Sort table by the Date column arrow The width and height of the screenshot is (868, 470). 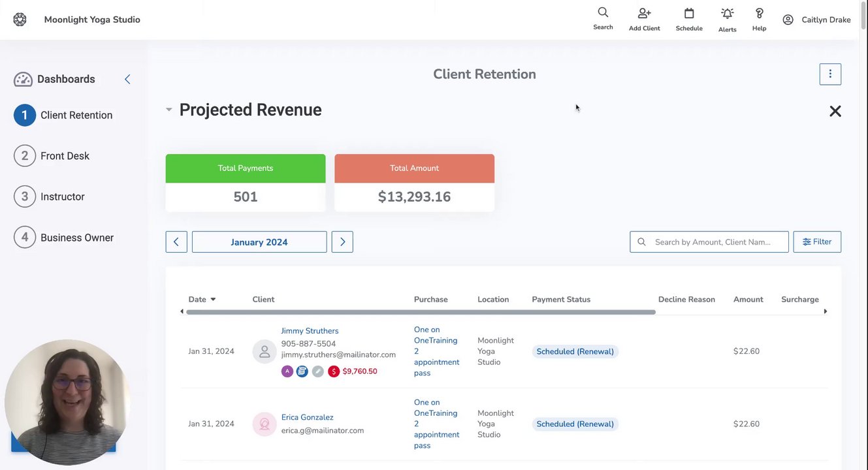coord(213,300)
